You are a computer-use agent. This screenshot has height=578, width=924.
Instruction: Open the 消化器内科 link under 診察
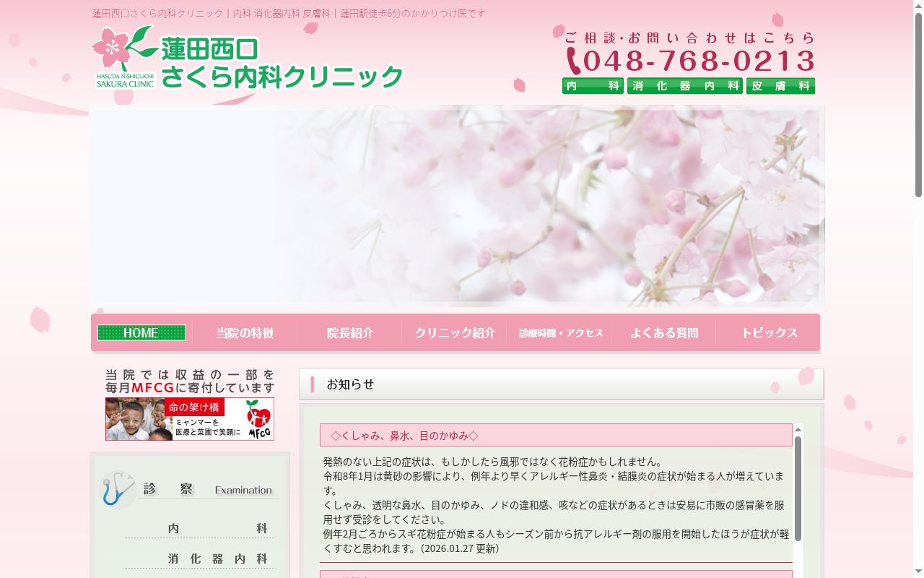[218, 559]
